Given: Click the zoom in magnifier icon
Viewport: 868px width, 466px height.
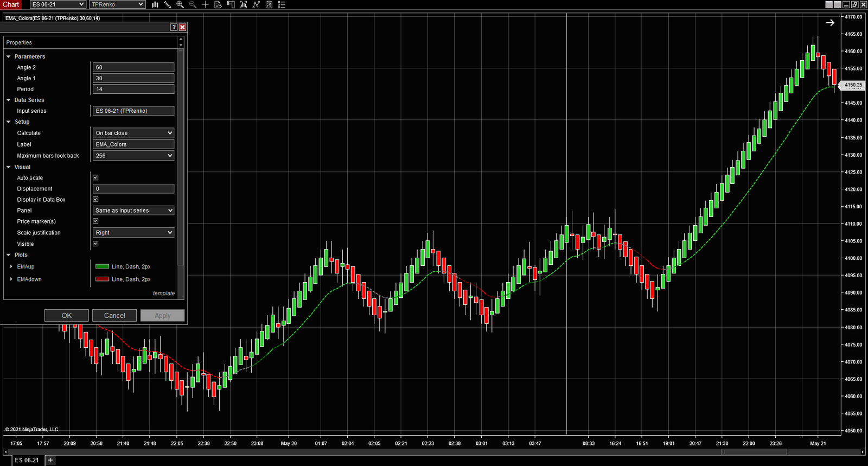Looking at the screenshot, I should pyautogui.click(x=180, y=4).
